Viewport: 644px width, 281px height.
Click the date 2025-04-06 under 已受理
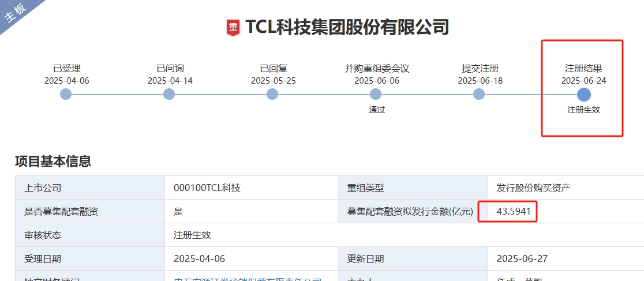(x=66, y=81)
